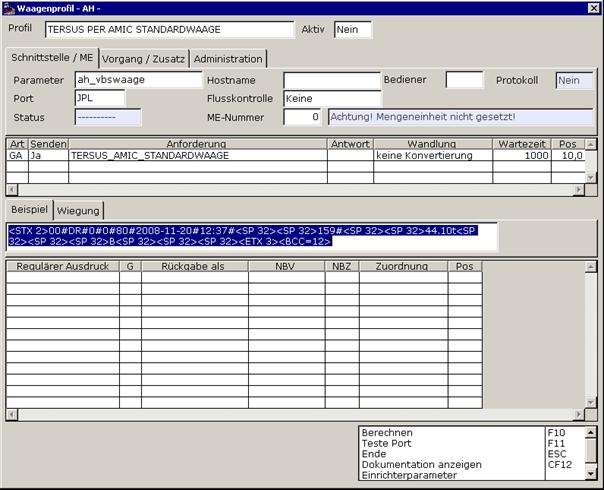Select the Wiegung tab
This screenshot has height=490, width=604.
78,211
